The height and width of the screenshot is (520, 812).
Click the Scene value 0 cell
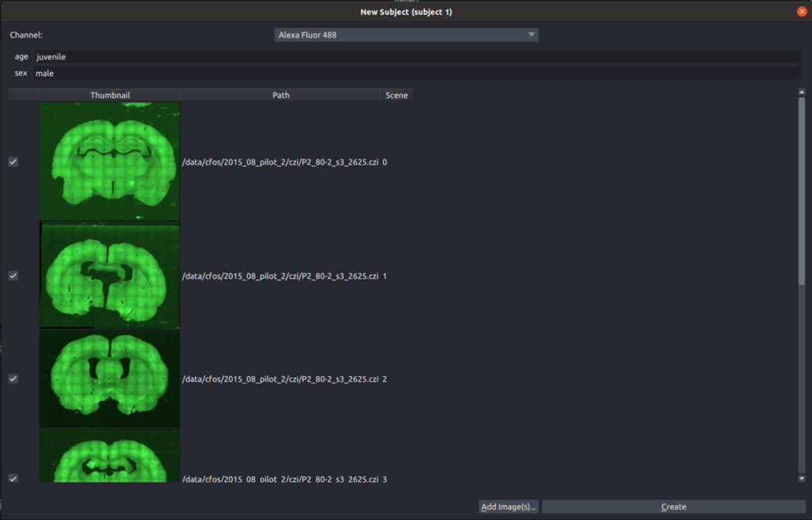click(x=385, y=162)
